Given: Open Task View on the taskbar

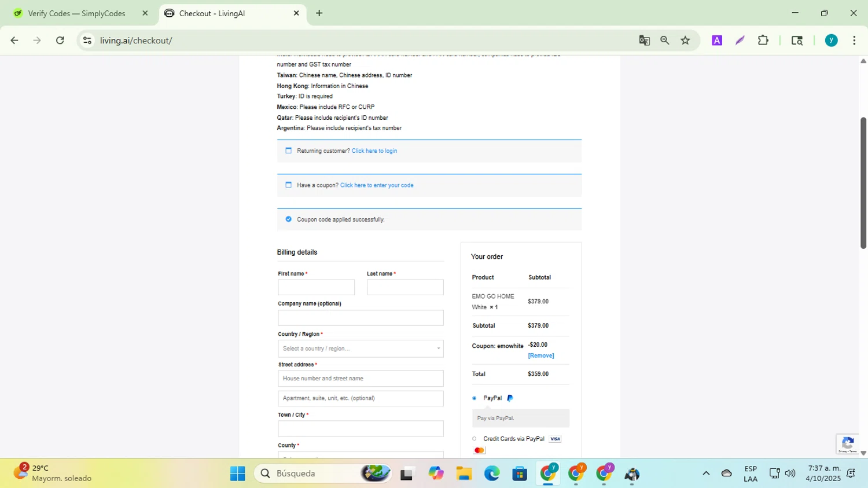Looking at the screenshot, I should pos(407,474).
